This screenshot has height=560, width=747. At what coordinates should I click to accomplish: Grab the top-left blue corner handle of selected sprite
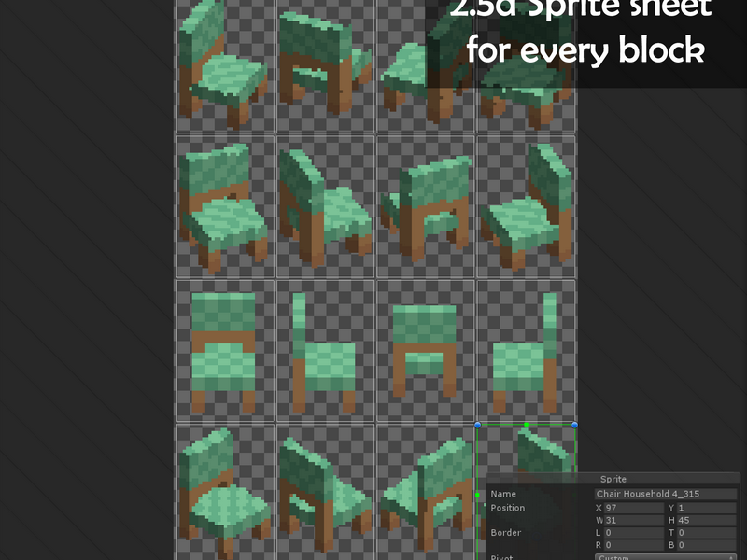(x=477, y=425)
